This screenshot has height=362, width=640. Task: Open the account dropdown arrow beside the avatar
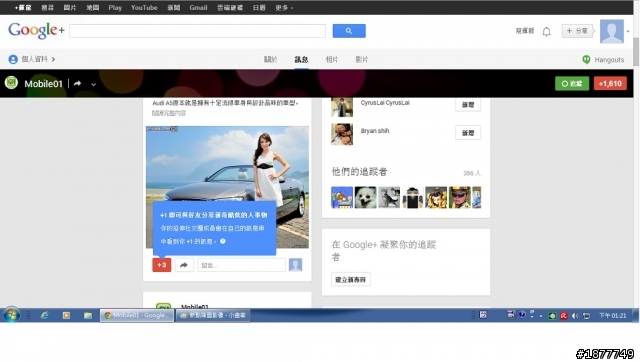628,31
